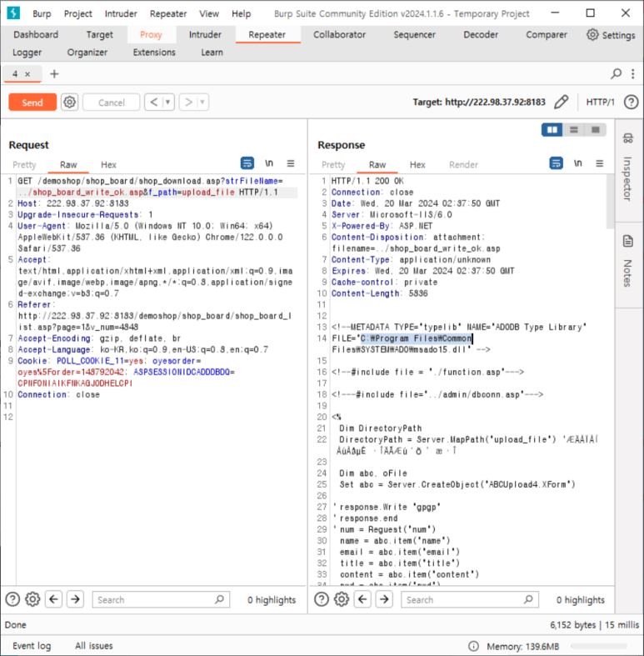Switch to the Proxy tab
The image size is (644, 656).
(x=151, y=35)
